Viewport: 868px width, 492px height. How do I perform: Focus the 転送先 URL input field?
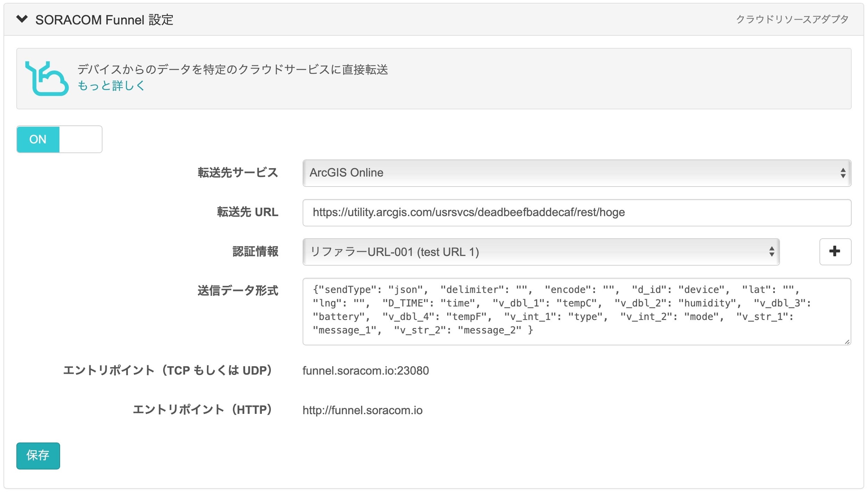click(x=576, y=213)
